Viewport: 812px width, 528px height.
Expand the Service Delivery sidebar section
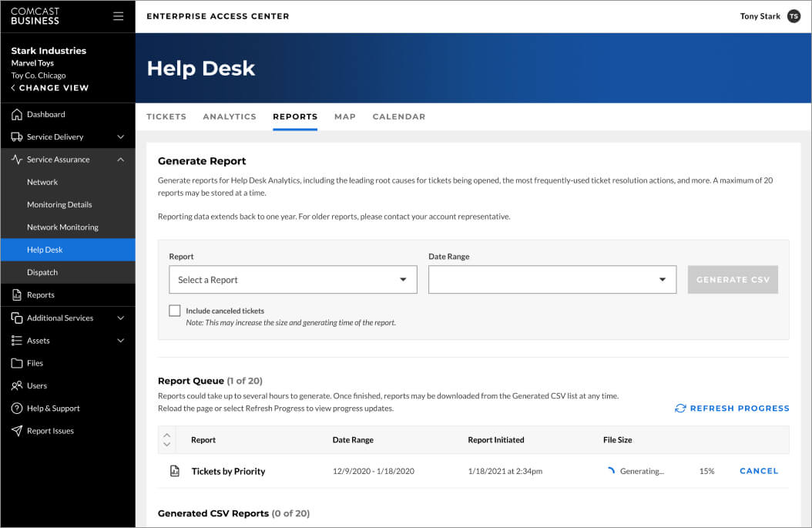[x=120, y=137]
